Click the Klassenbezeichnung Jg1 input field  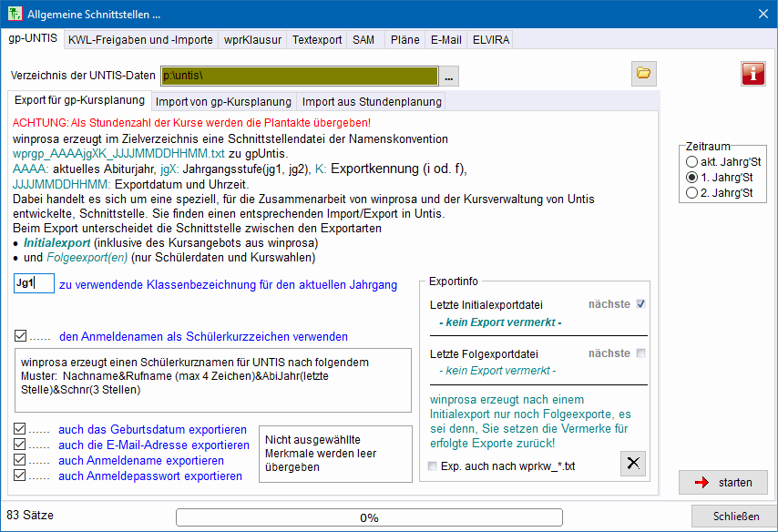[35, 284]
